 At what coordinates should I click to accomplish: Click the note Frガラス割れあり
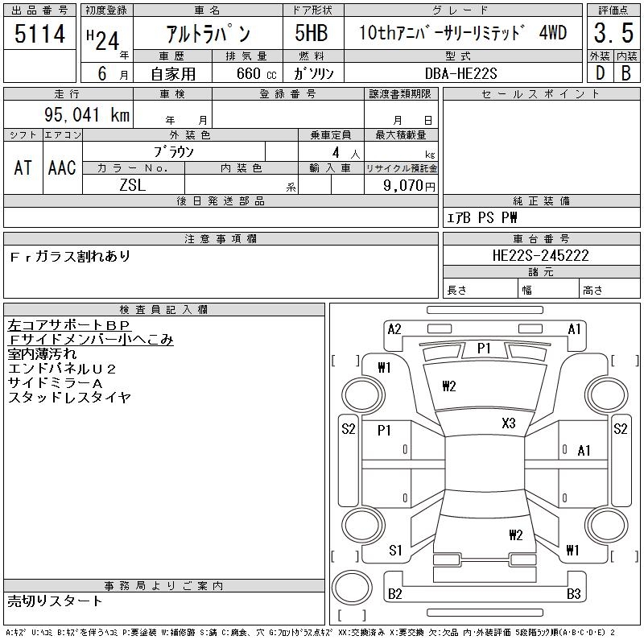tap(70, 256)
